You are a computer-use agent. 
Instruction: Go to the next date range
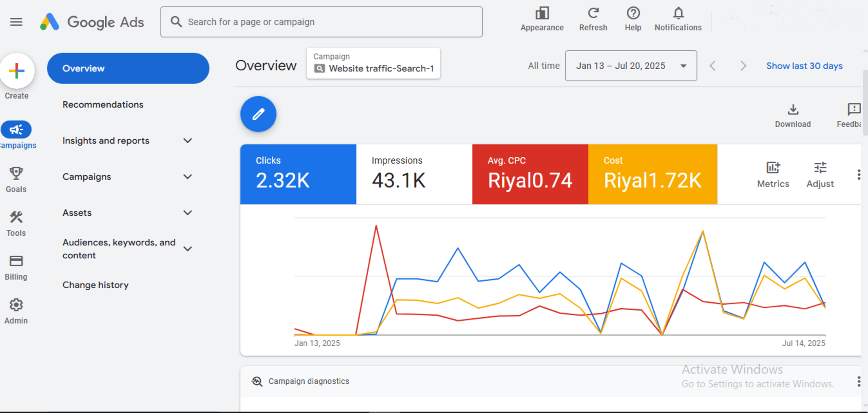coord(743,66)
